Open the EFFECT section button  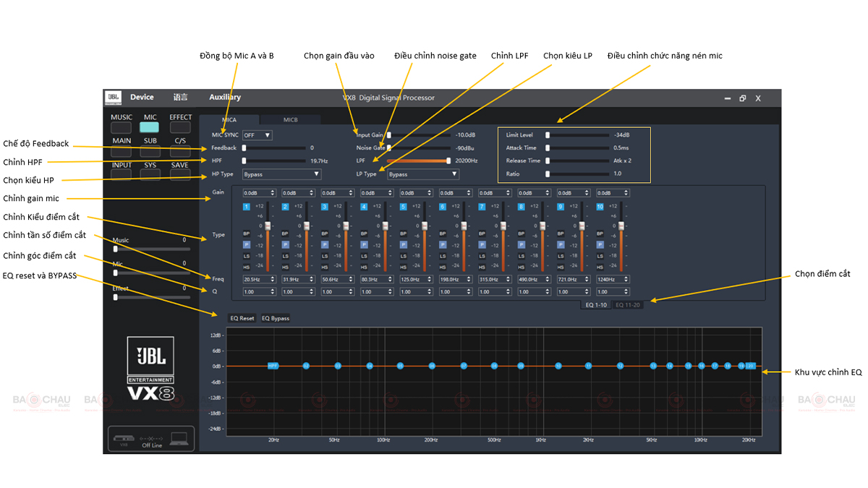(181, 127)
